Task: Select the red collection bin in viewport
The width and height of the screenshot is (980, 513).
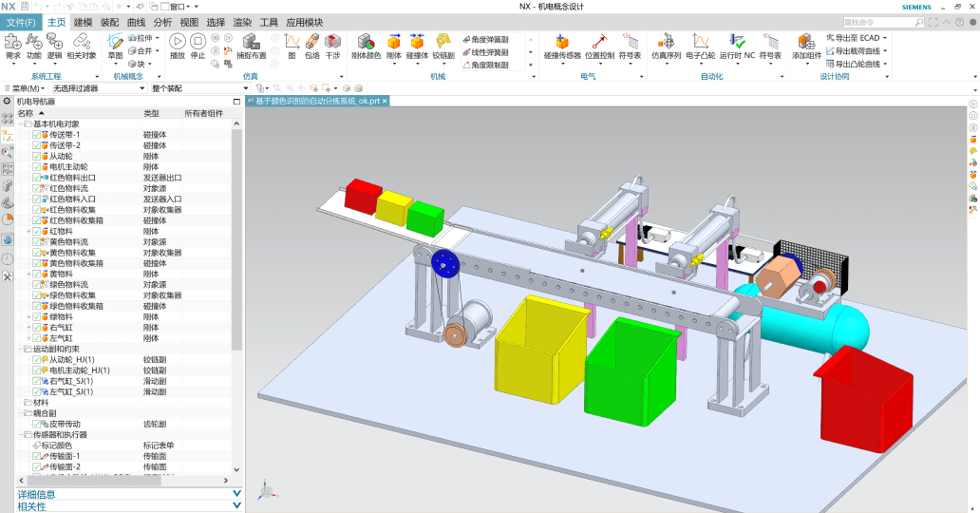Action: coord(862,400)
